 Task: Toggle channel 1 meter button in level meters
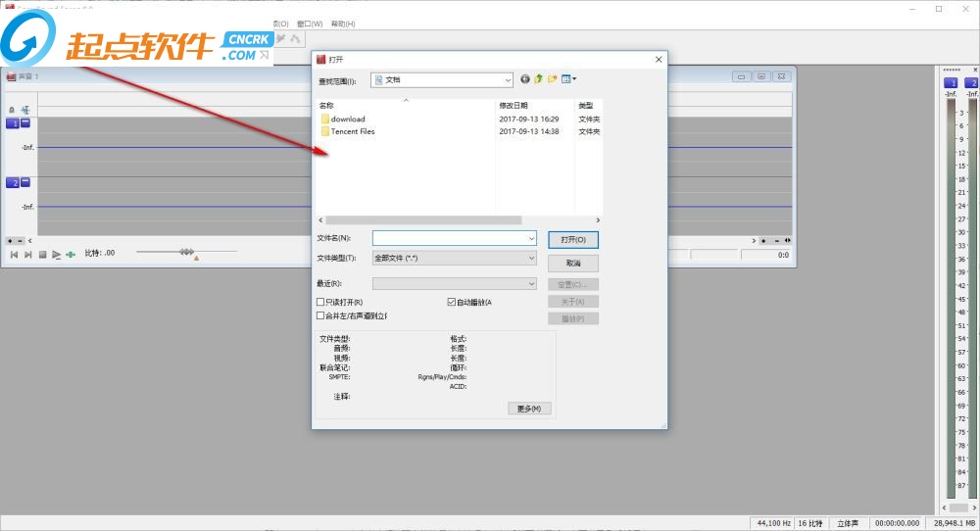click(951, 83)
